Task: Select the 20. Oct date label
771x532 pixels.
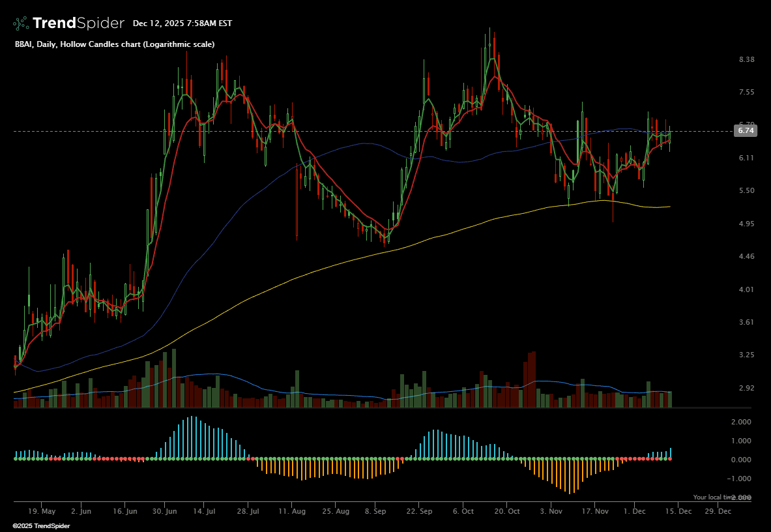Action: click(508, 512)
